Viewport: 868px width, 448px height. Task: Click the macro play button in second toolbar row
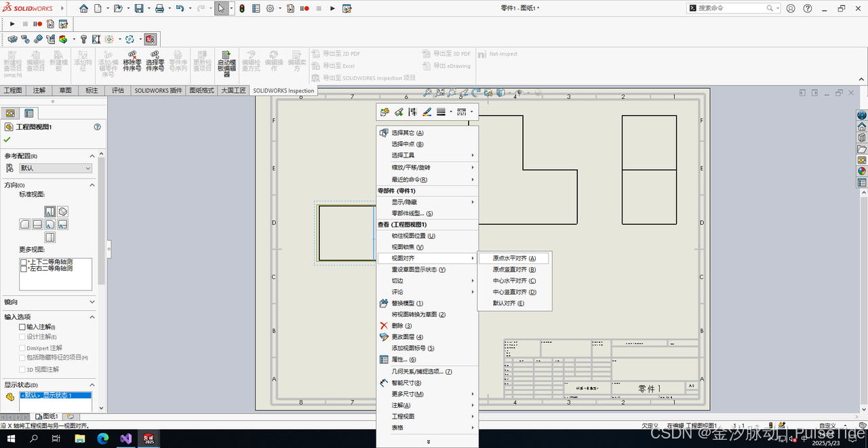click(12, 24)
